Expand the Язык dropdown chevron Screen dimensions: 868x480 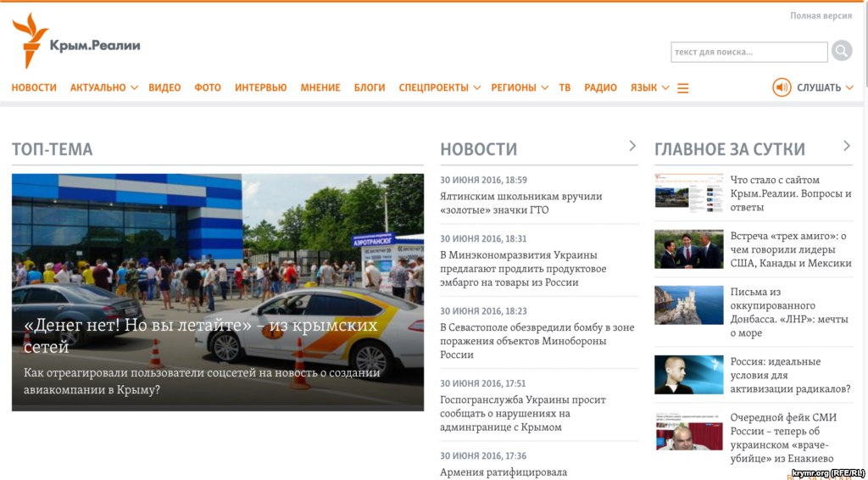(x=665, y=88)
